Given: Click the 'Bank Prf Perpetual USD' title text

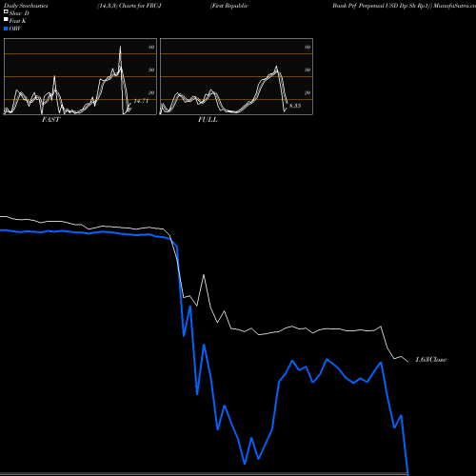Looking at the screenshot, I should point(366,6).
